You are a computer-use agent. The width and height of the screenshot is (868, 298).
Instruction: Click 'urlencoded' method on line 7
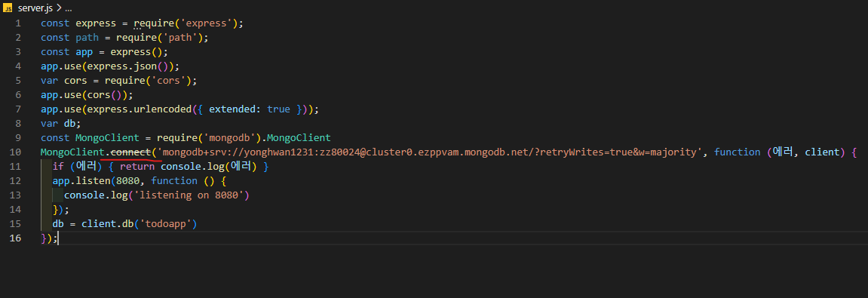[163, 109]
